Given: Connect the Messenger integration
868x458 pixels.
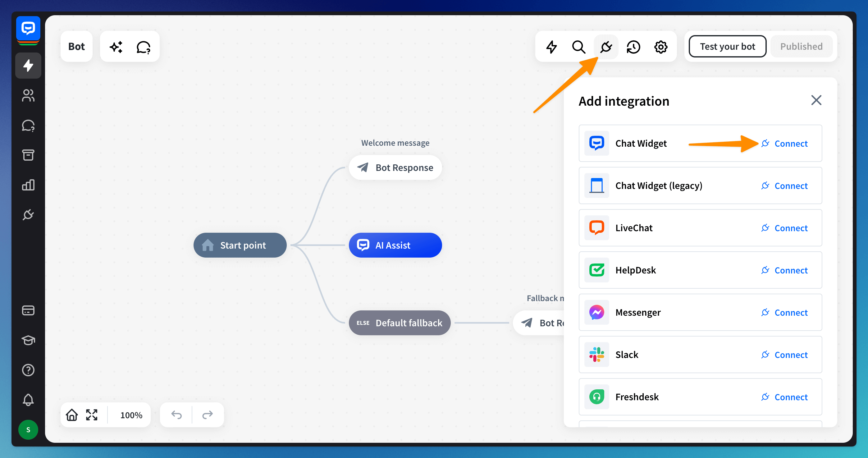Looking at the screenshot, I should tap(784, 313).
